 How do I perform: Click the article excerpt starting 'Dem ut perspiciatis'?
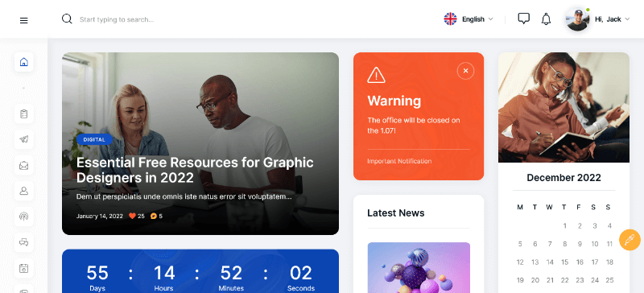(184, 197)
